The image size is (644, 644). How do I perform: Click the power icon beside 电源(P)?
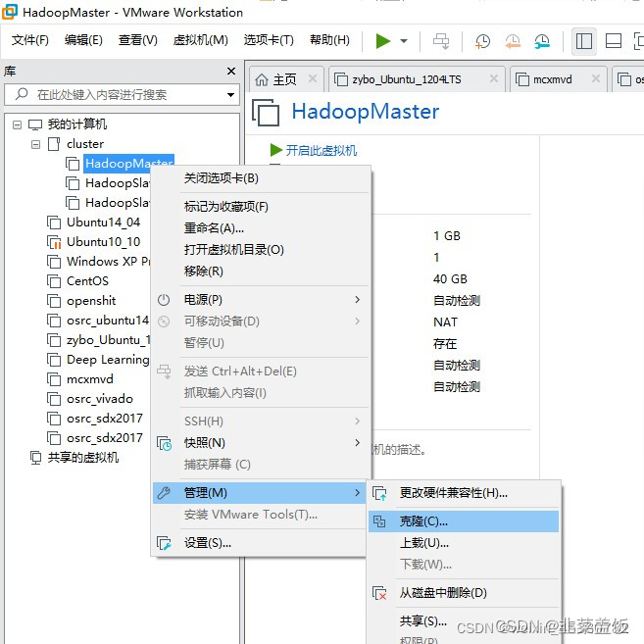click(164, 300)
